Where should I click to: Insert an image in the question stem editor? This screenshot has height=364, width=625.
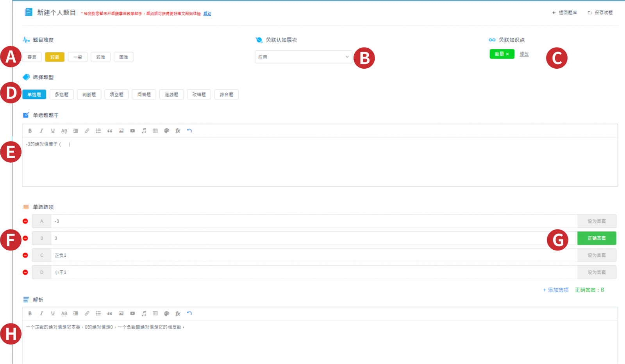coord(121,131)
